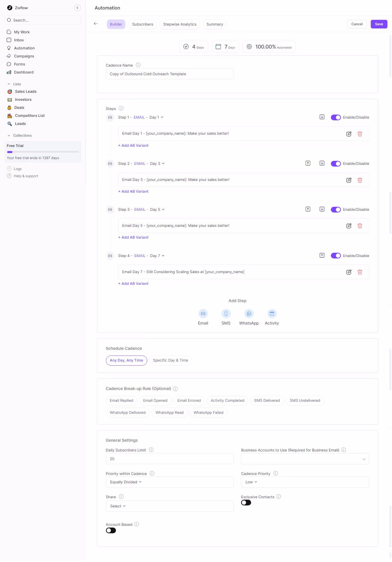Add a WhatsApp step icon
Viewport: 392px width, 562px height.
[249, 314]
